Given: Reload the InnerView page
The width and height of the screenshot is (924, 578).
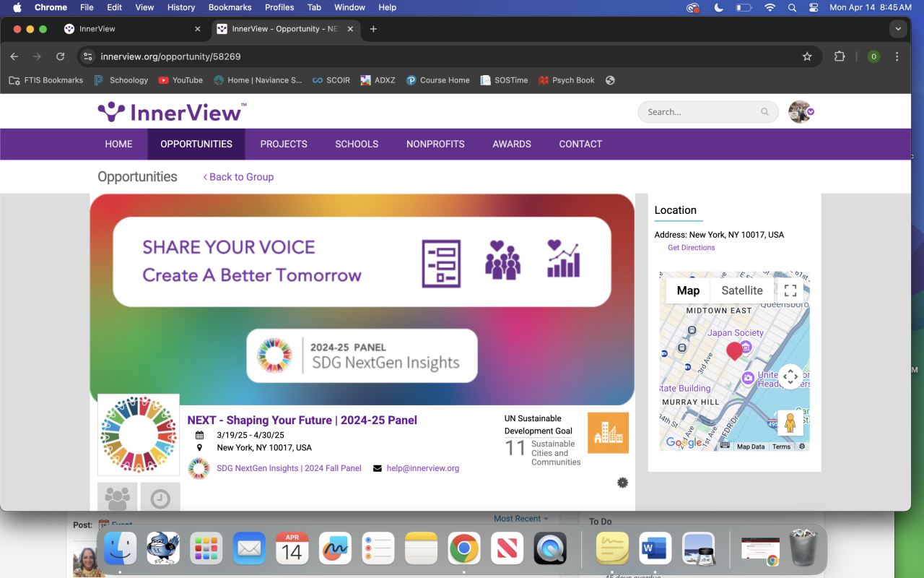Looking at the screenshot, I should click(x=61, y=56).
